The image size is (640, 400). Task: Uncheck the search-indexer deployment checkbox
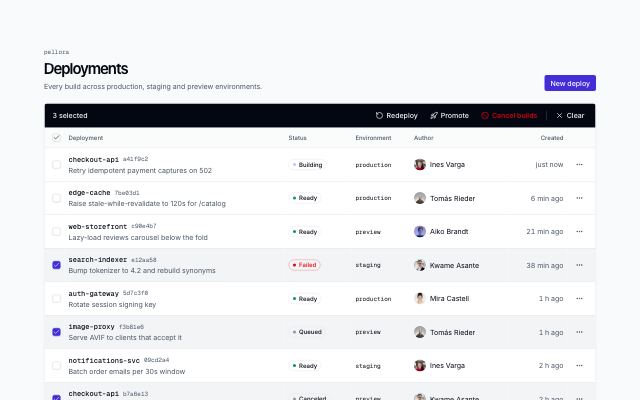tap(56, 265)
